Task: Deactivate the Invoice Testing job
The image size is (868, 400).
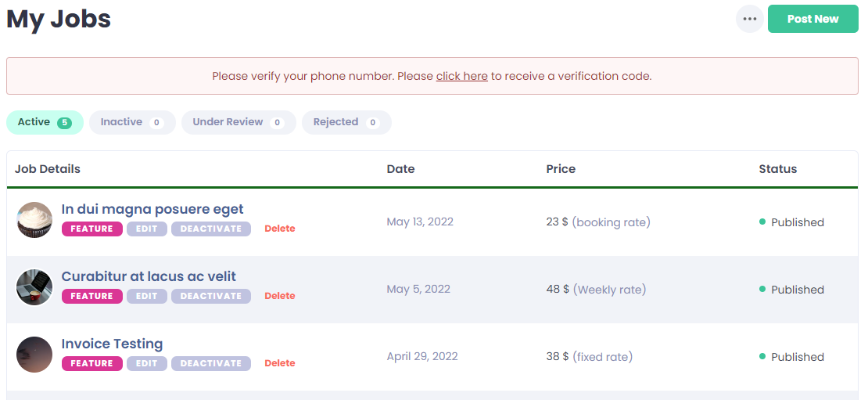Action: (211, 363)
